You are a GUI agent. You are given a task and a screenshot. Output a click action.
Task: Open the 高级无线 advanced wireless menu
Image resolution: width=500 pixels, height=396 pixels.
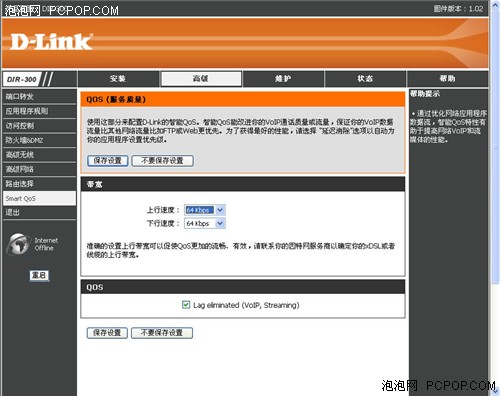39,155
